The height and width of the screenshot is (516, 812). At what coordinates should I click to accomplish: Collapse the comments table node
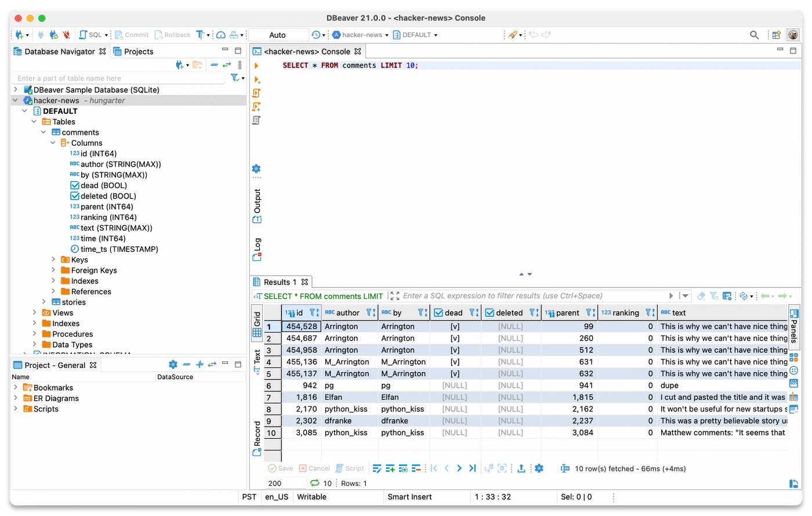pyautogui.click(x=43, y=132)
